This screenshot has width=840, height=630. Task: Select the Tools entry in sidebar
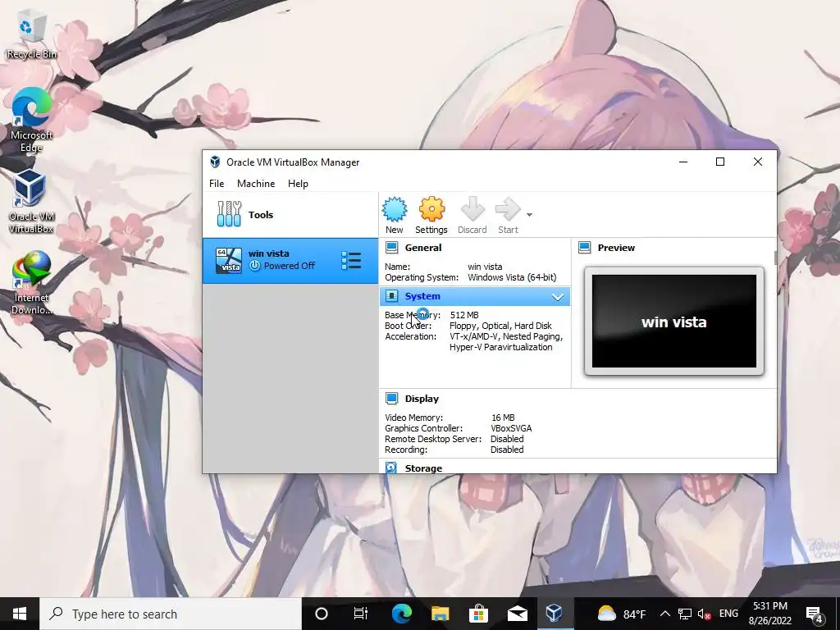click(290, 215)
